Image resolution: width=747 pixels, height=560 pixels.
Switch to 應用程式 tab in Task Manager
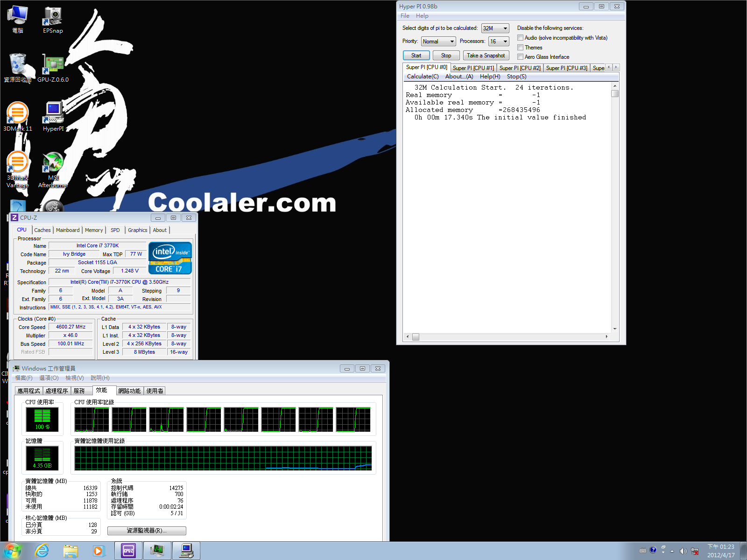pos(29,391)
